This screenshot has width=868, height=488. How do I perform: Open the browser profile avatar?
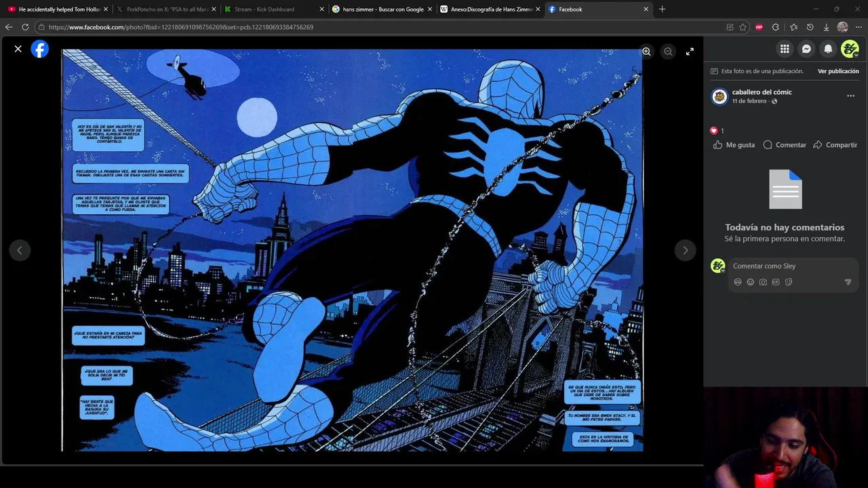[842, 27]
